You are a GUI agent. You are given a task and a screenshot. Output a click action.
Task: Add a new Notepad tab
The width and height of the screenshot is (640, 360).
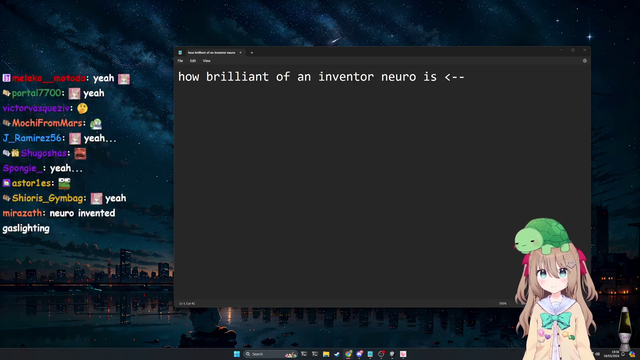(251, 53)
